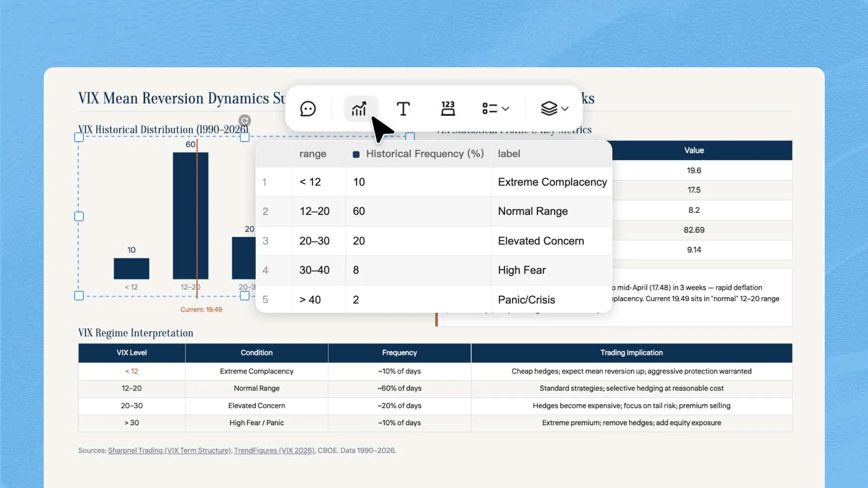868x488 pixels.
Task: Click the rotate handle above chart selection
Action: 245,120
